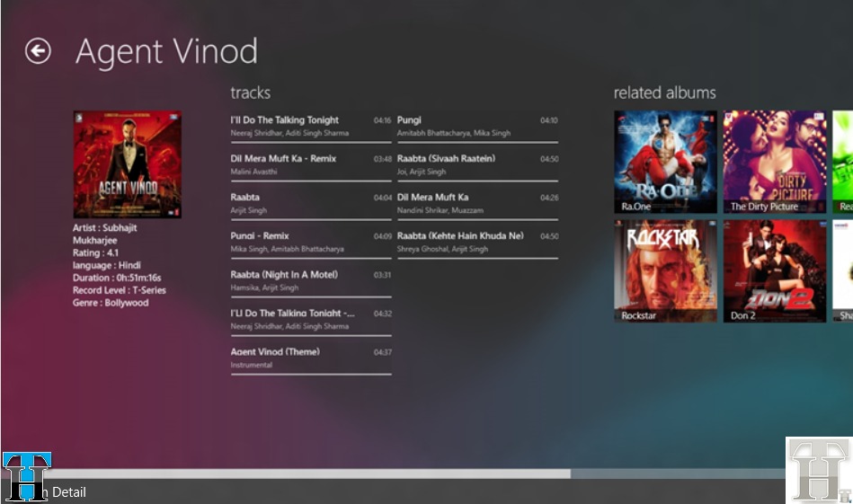Viewport: 853px width, 504px height.
Task: Open the Ra.One related album
Action: 665,162
